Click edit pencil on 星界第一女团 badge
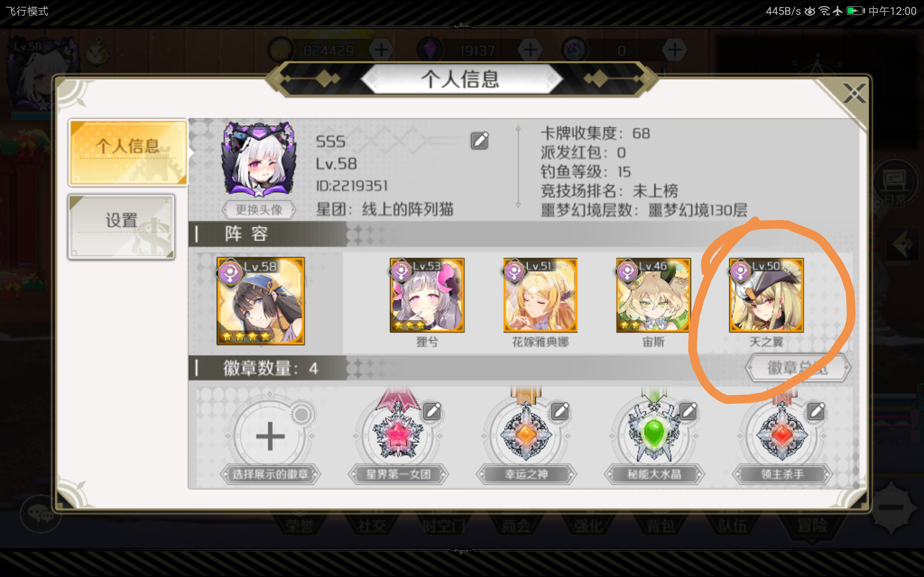The image size is (924, 577). [432, 411]
